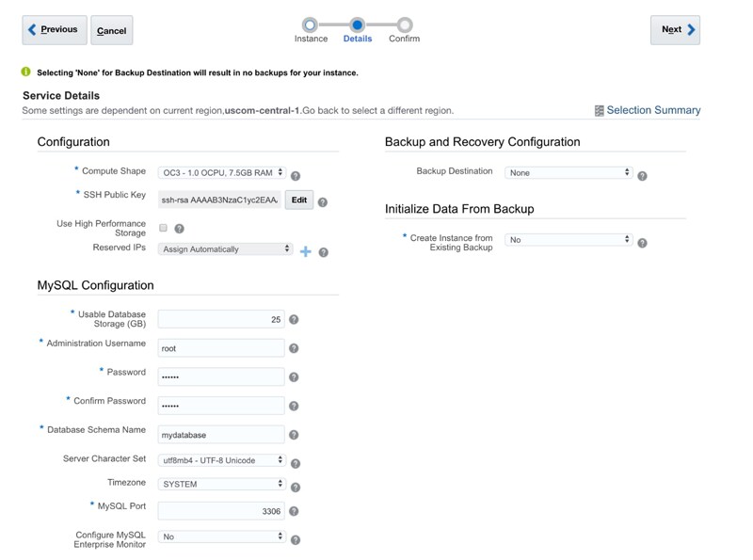Open Server Character Set dropdown
This screenshot has height=560, width=753.
tap(222, 460)
